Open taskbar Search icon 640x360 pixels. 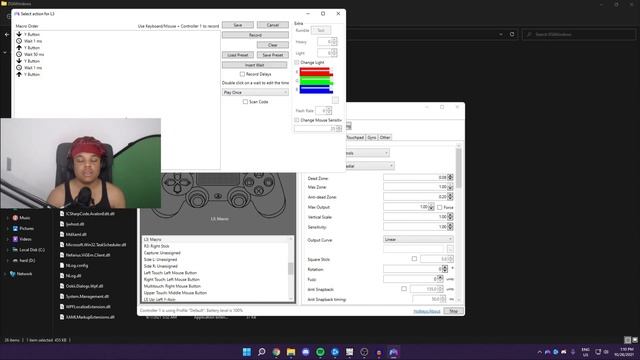pos(262,352)
